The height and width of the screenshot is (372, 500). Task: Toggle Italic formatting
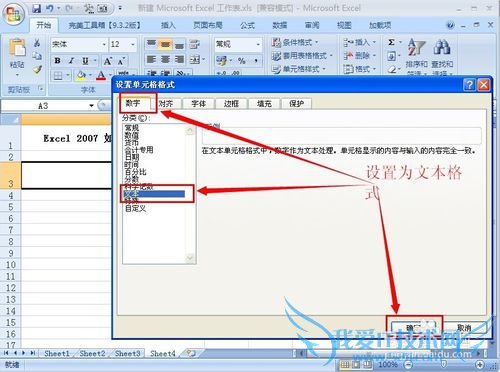(71, 61)
